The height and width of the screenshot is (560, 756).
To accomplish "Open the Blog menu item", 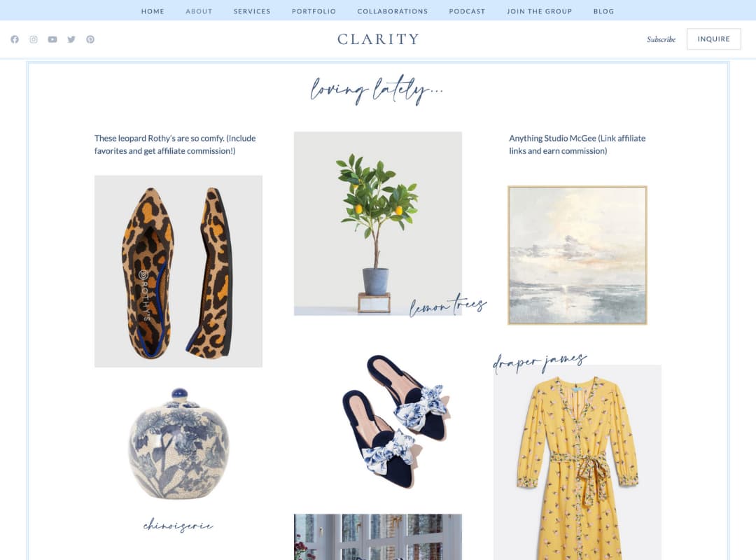I will tap(603, 11).
